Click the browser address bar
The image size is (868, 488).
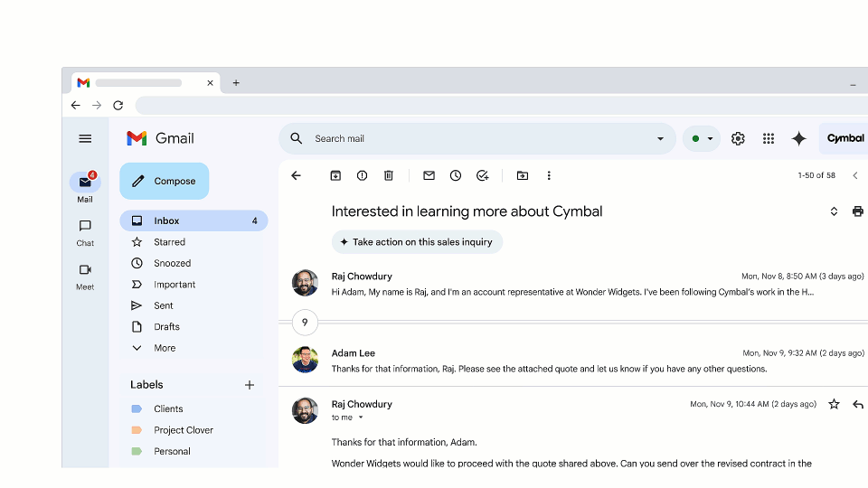502,105
